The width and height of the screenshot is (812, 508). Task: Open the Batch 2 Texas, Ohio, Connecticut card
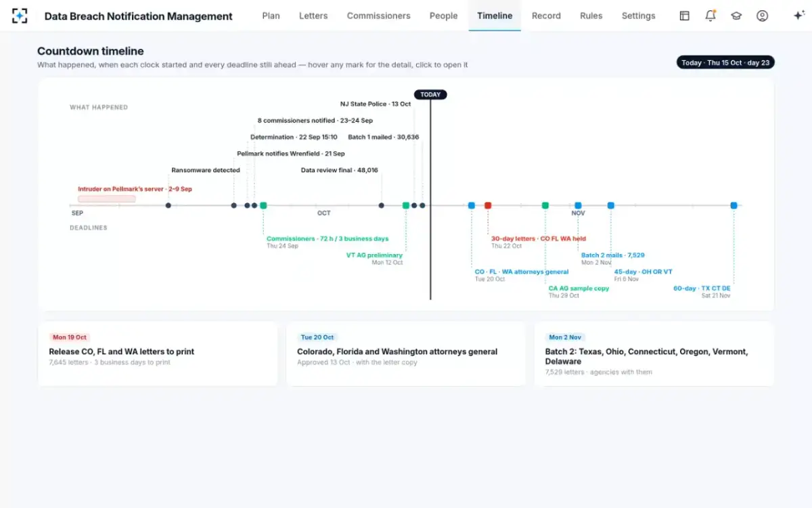(x=654, y=354)
